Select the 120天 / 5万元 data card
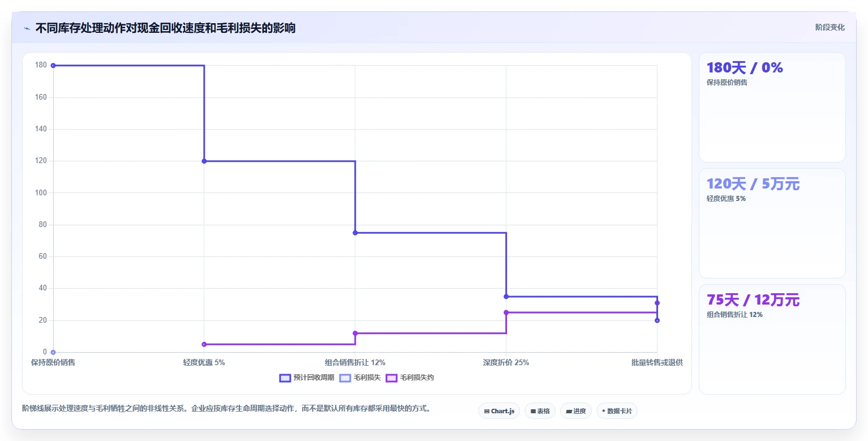The image size is (868, 441). point(772,223)
